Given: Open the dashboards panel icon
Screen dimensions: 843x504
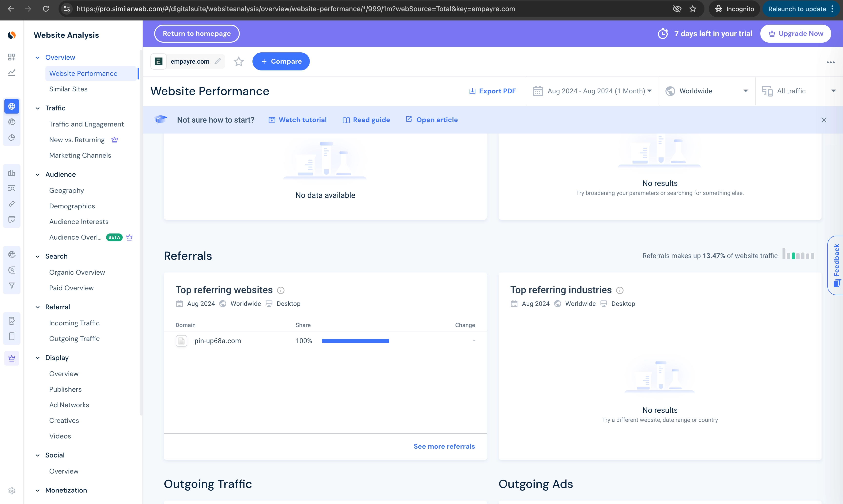Looking at the screenshot, I should click(11, 57).
